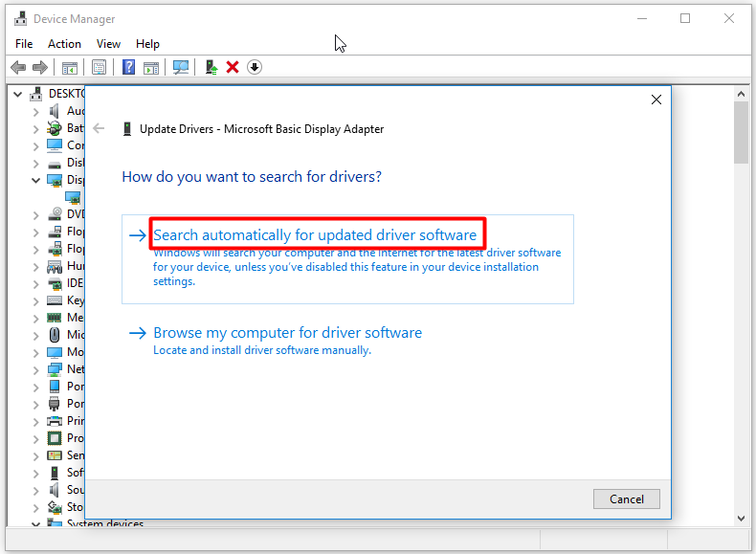Select the 'System devices' tree row
Screen dimensions: 756x554
coord(105,522)
